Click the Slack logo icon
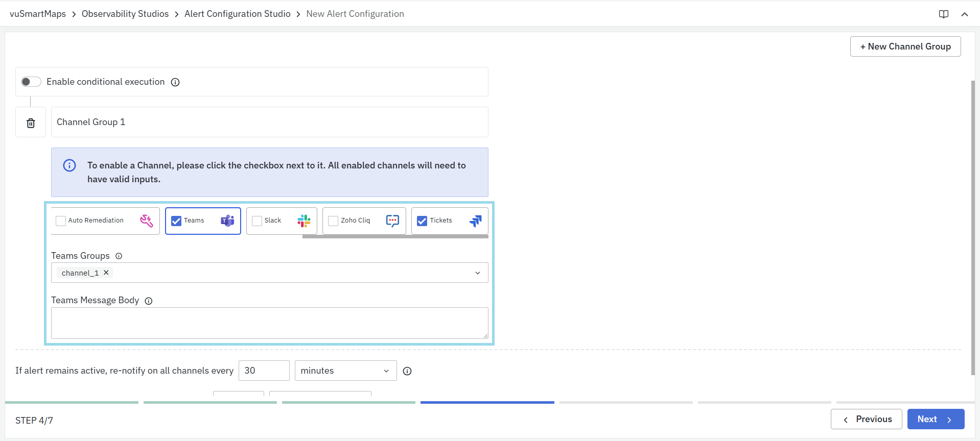 pos(304,220)
